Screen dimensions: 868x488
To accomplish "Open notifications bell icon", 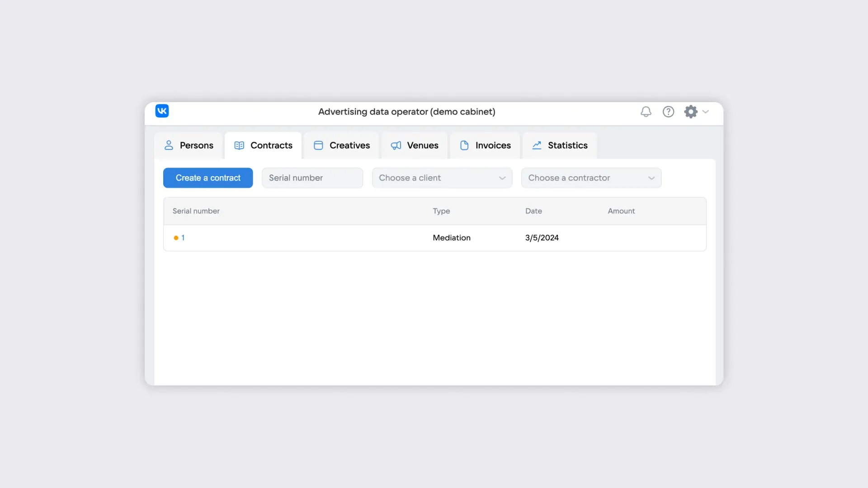I will pos(646,112).
